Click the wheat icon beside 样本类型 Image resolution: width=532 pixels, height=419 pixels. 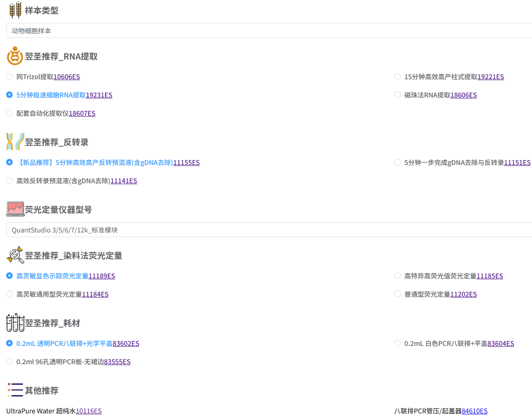click(15, 10)
